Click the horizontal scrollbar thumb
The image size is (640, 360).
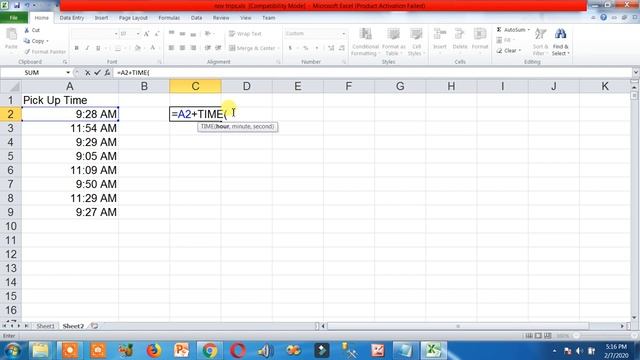click(x=458, y=326)
